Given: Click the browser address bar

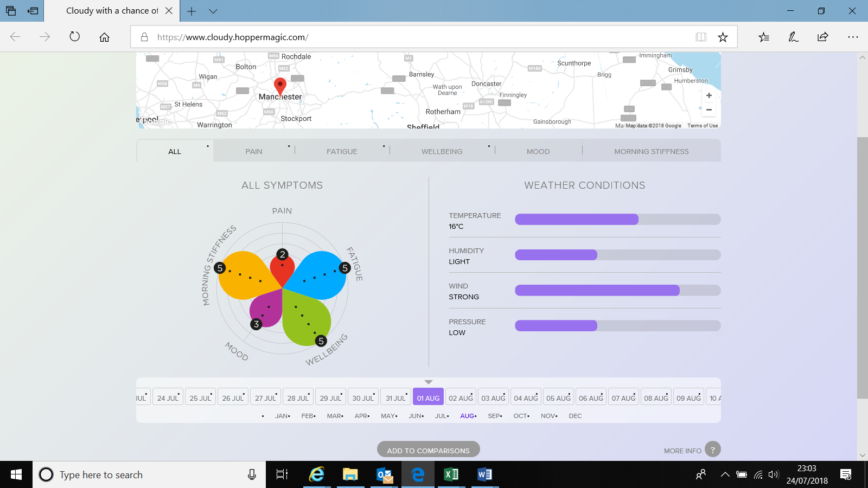Looking at the screenshot, I should (x=412, y=37).
